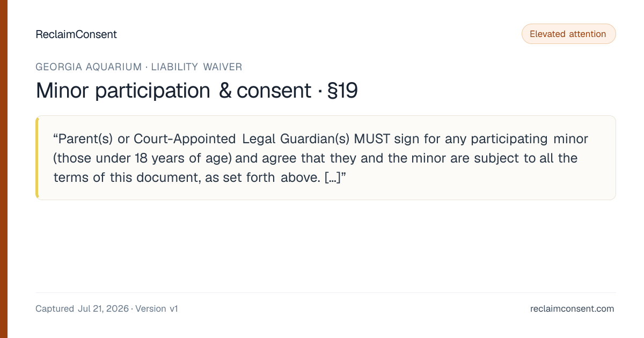Click the Captured Jul 21, 2026 date
Screen dimensions: 644x338
coord(82,308)
